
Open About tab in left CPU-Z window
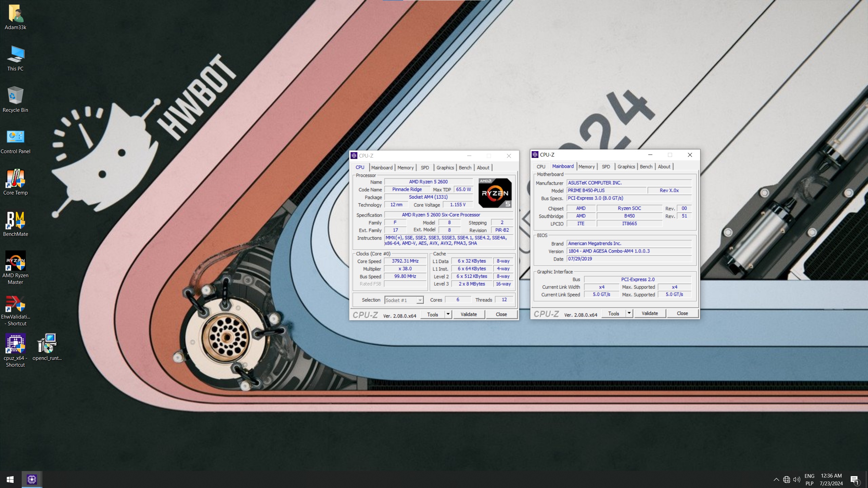pyautogui.click(x=483, y=167)
